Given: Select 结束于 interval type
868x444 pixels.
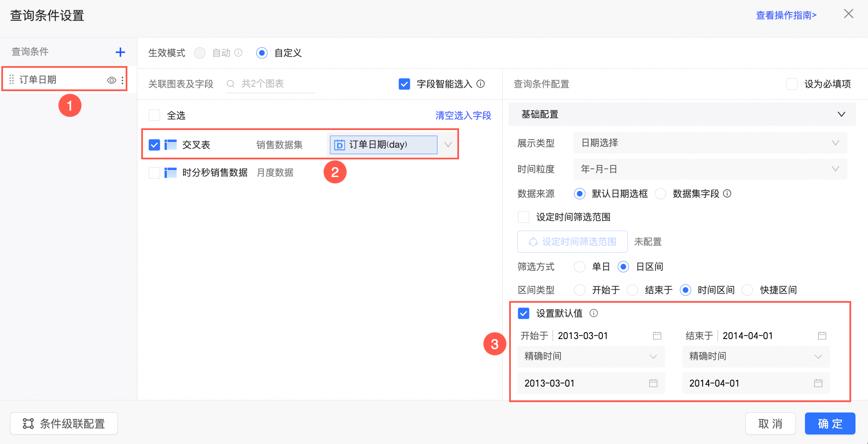Looking at the screenshot, I should (x=632, y=290).
